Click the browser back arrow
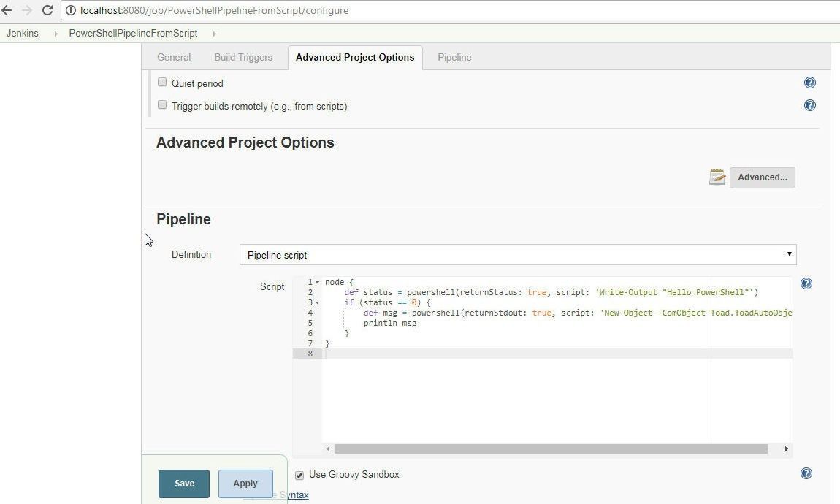Screen dimensions: 840x504 click(x=7, y=10)
